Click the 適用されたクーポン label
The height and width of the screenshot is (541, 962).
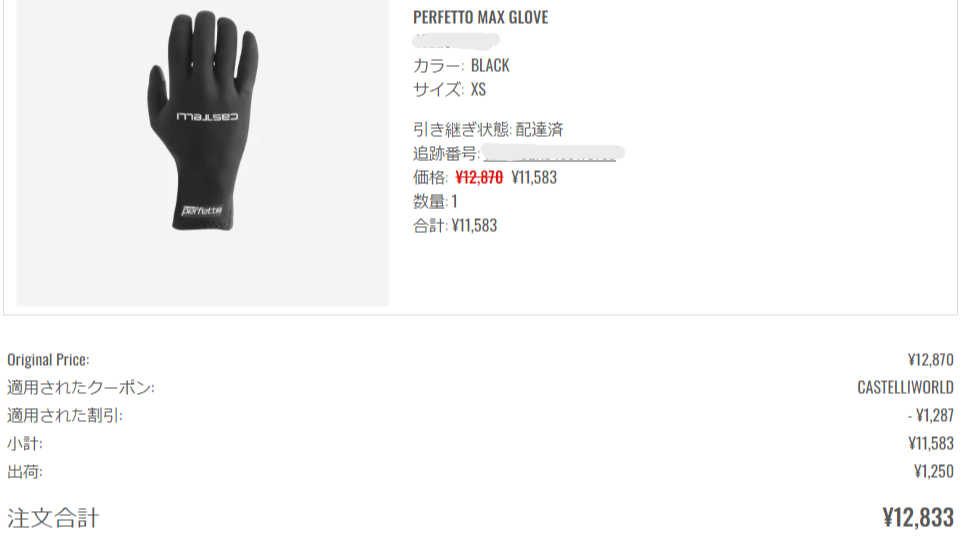pos(80,388)
